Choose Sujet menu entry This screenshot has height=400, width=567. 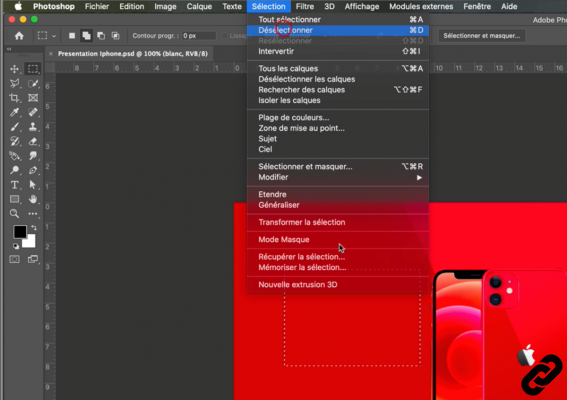pos(338,139)
